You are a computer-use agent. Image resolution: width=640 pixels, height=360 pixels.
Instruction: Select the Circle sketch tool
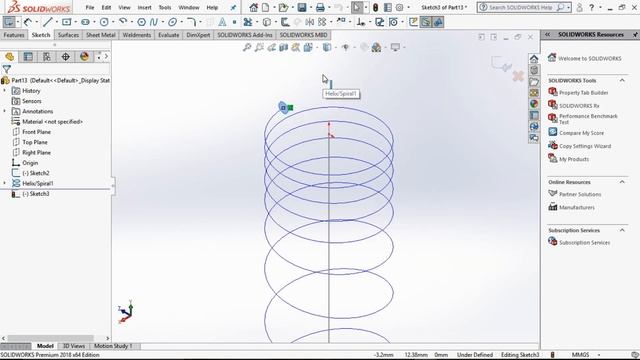pyautogui.click(x=104, y=22)
